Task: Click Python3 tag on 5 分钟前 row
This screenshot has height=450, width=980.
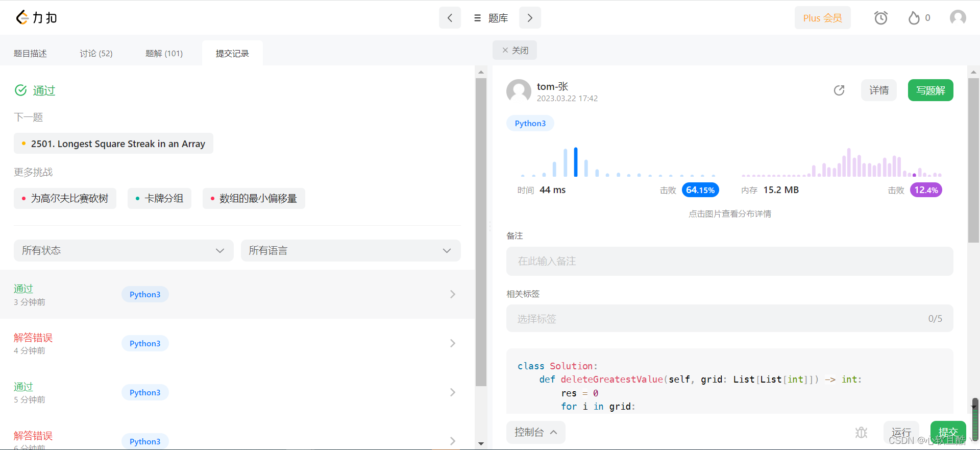Action: point(145,392)
